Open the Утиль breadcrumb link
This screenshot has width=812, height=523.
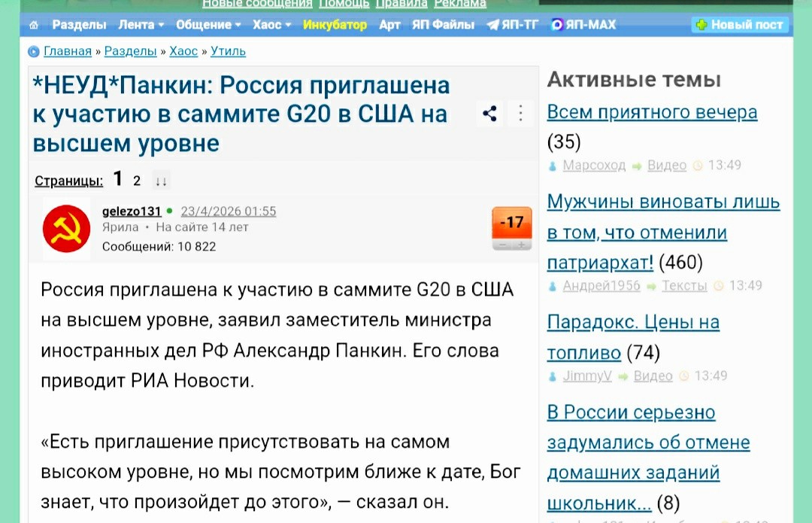[228, 51]
